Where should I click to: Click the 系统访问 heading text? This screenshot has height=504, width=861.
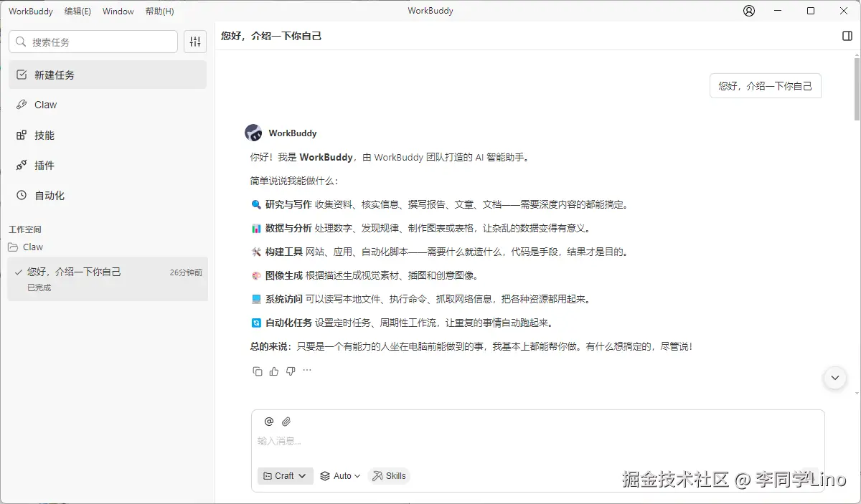(284, 299)
